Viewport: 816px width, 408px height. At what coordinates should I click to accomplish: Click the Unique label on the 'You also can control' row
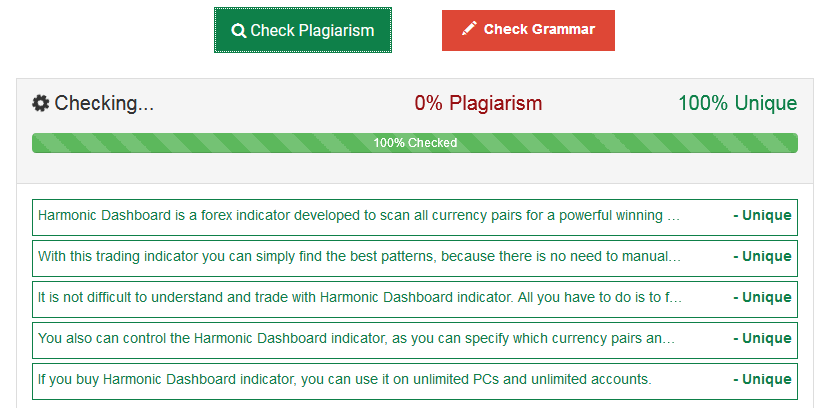coord(762,339)
